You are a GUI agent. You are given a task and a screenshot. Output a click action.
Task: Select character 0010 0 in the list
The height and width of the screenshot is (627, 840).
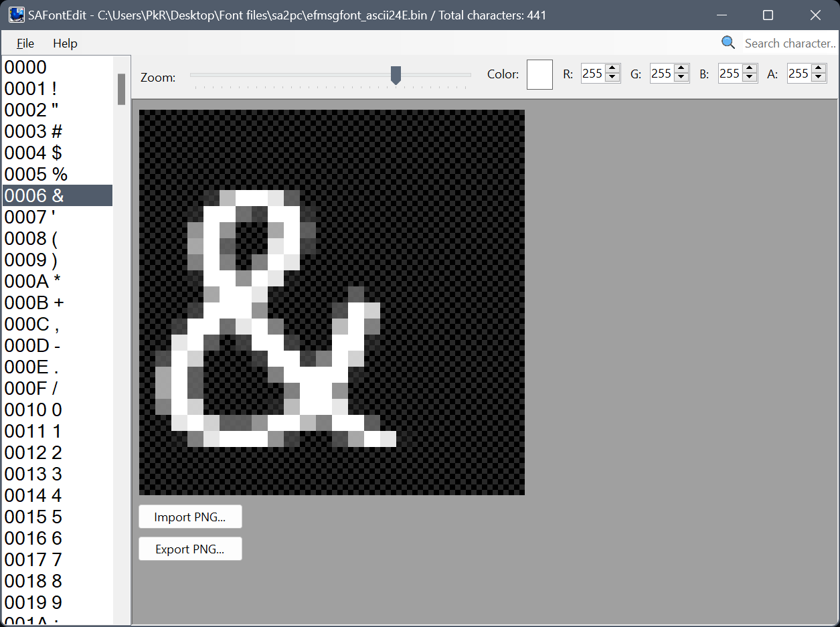33,410
